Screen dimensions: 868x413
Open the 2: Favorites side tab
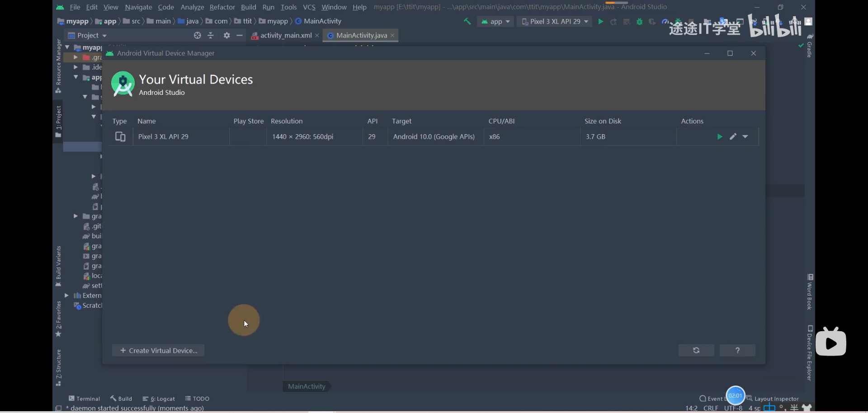(58, 319)
